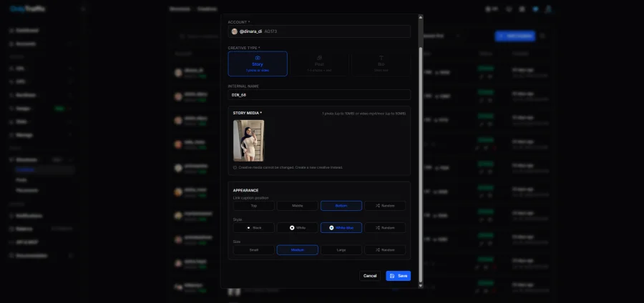Choose the Bio creative type card

click(381, 64)
